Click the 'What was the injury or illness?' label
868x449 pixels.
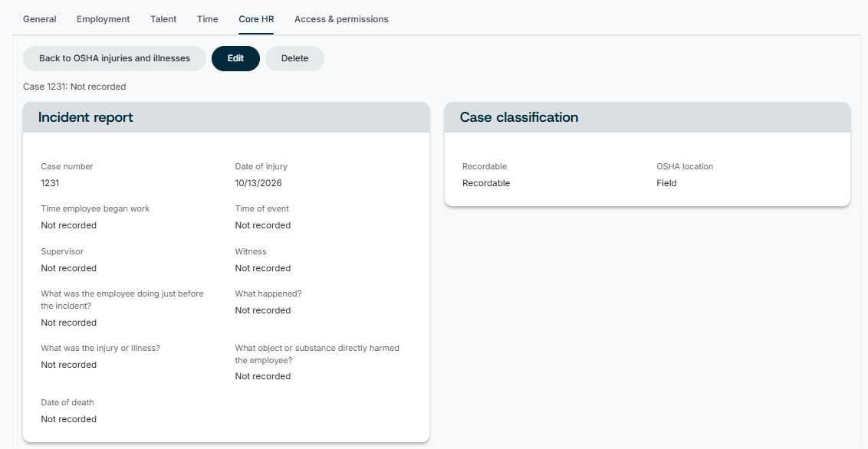(100, 348)
